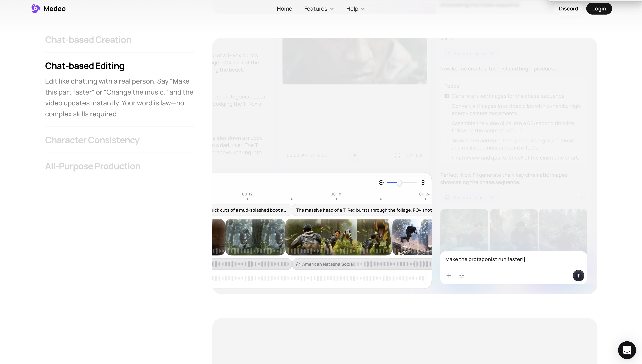Open the support chat bubble widget
The width and height of the screenshot is (642, 364).
pyautogui.click(x=627, y=350)
